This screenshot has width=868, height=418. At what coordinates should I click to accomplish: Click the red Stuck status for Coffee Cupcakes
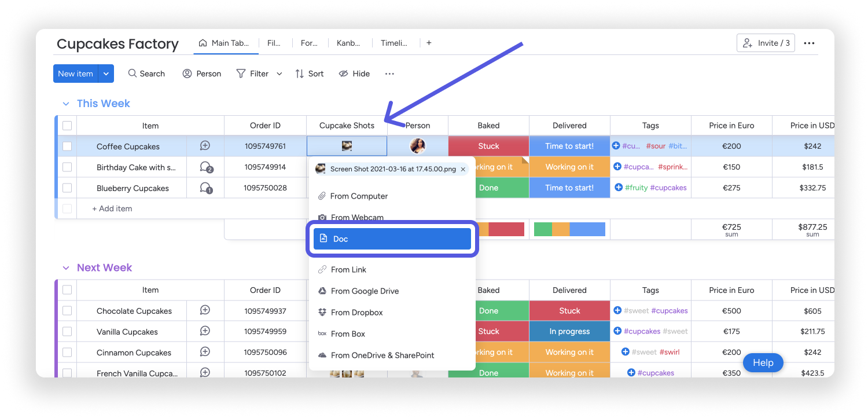(x=488, y=146)
